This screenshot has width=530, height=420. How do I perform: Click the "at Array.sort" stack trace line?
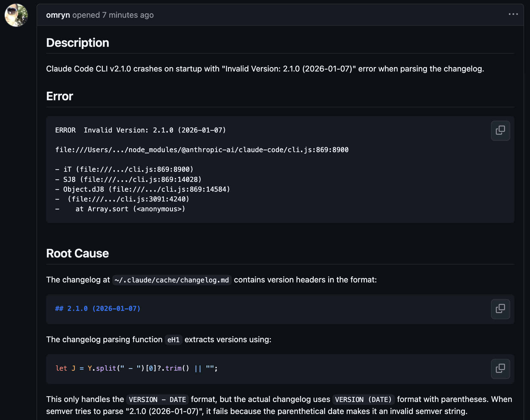point(130,209)
